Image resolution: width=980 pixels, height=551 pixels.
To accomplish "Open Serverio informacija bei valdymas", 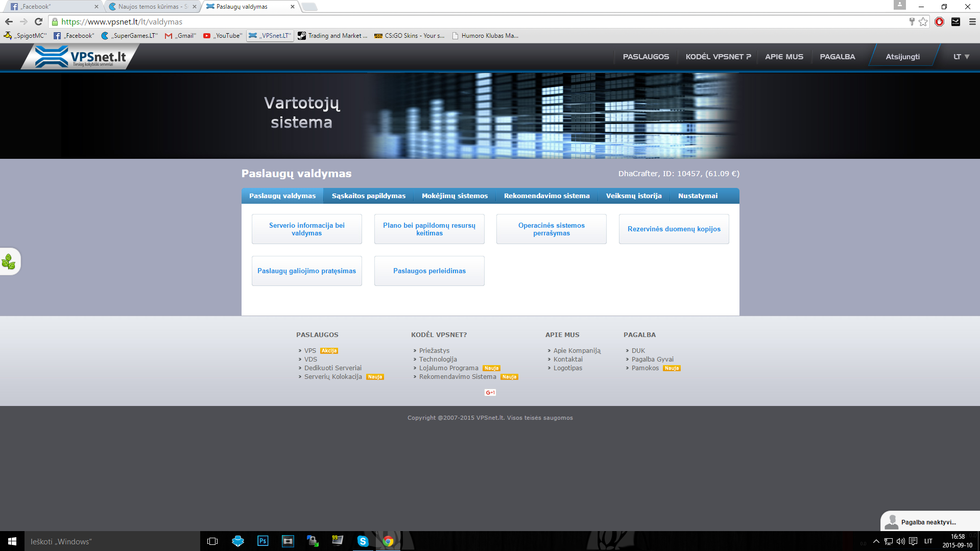I will pos(307,229).
